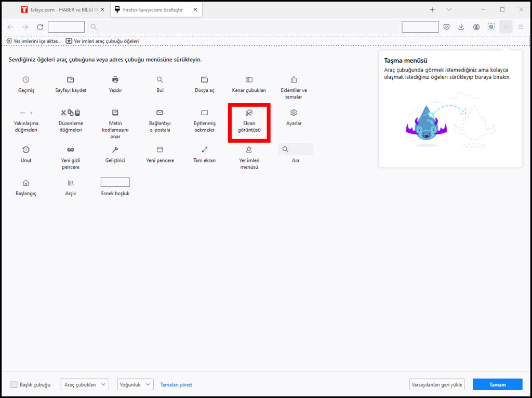Click the Varsayılanları geri yükle button
The height and width of the screenshot is (398, 532).
tap(436, 385)
